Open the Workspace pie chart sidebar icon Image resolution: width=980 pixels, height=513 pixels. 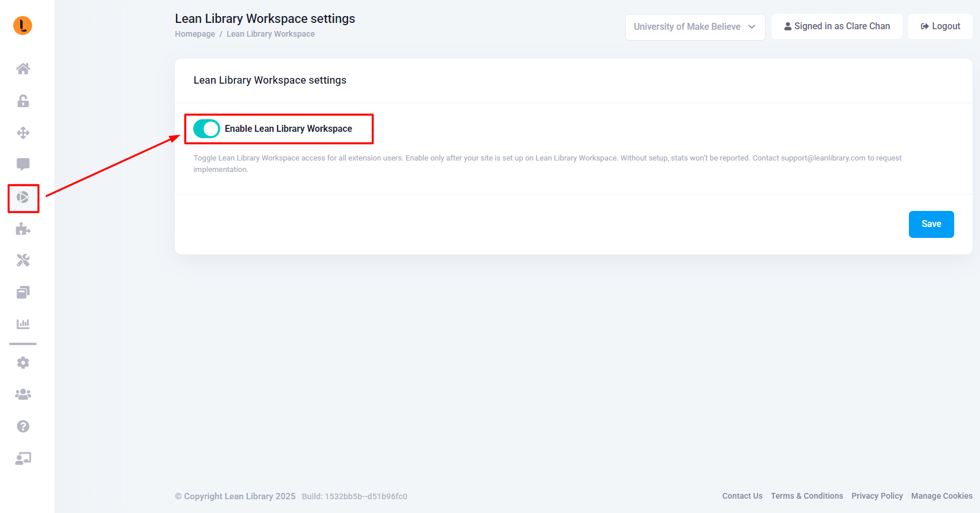point(23,198)
